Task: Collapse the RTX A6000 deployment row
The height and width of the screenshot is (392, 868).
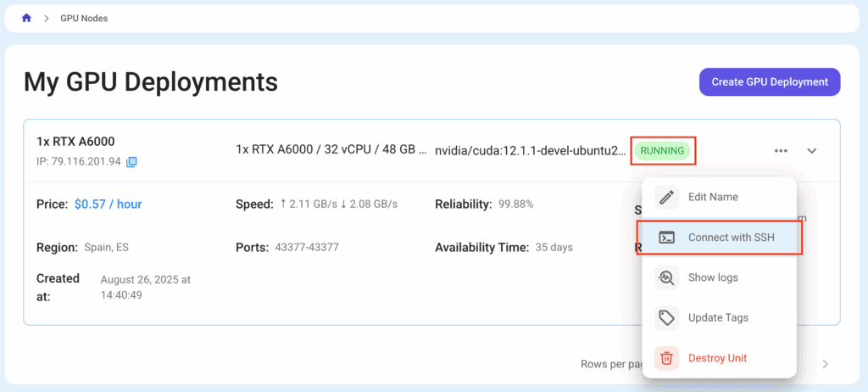Action: click(811, 151)
